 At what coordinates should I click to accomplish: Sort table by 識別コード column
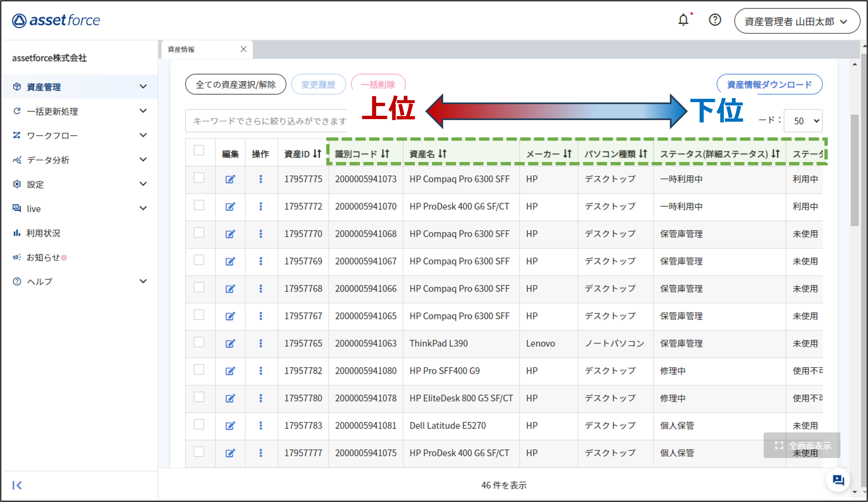point(385,154)
